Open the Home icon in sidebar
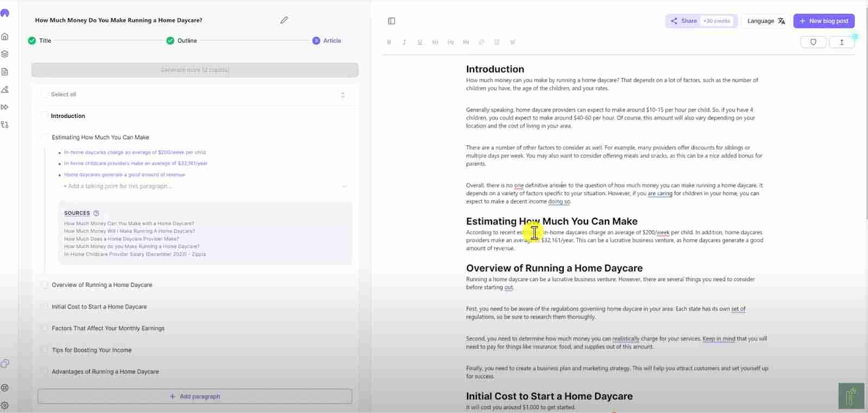 [5, 36]
